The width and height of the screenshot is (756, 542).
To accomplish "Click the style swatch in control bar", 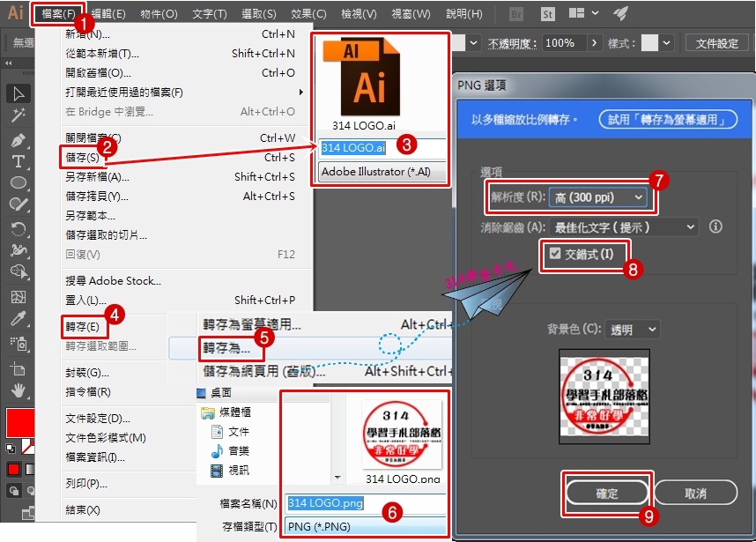I will (649, 43).
